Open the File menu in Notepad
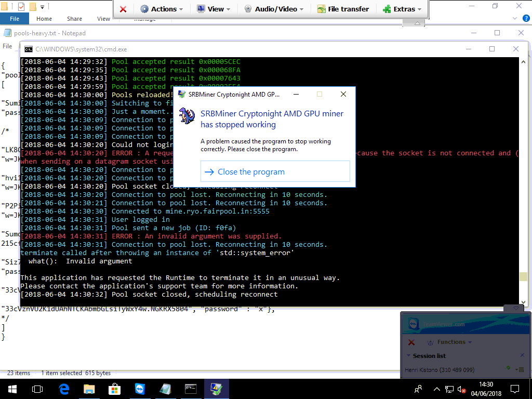 7,46
